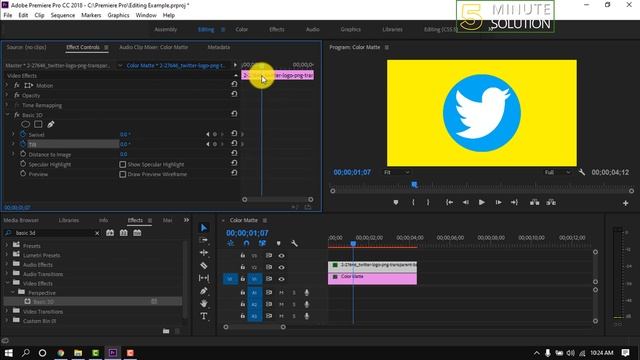Select the Slip tool
Viewport: 640px width, 360px height.
(204, 278)
